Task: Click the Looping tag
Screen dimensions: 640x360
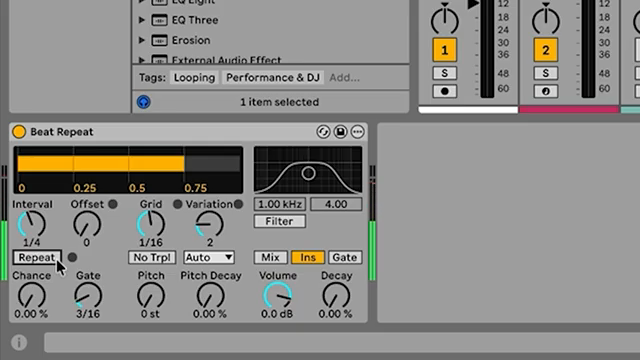Action: pyautogui.click(x=194, y=78)
